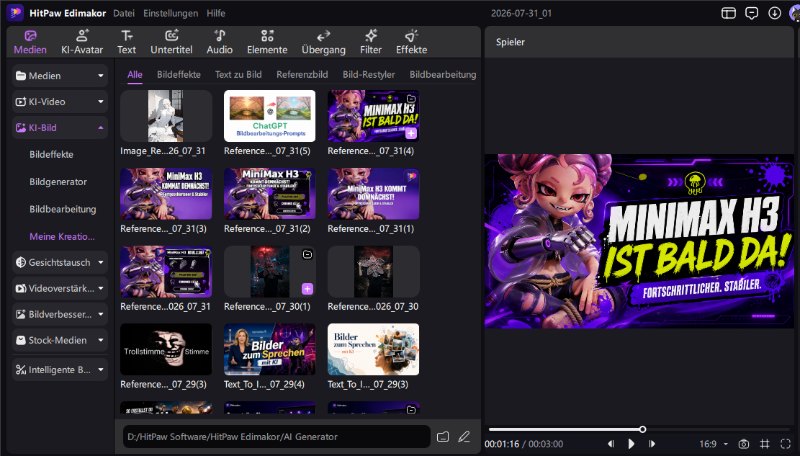Open the Medien toolbar tab
Image resolution: width=800 pixels, height=456 pixels.
tap(30, 42)
